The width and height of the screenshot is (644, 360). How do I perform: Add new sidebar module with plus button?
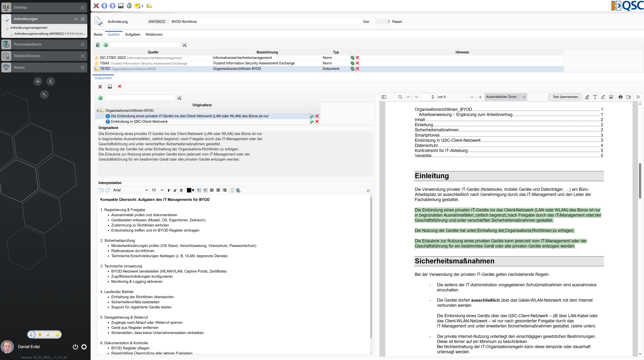point(38,81)
